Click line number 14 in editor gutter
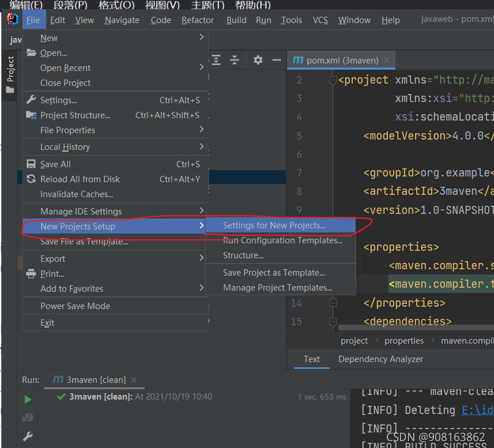Screen dimensions: 494x448 point(296,303)
